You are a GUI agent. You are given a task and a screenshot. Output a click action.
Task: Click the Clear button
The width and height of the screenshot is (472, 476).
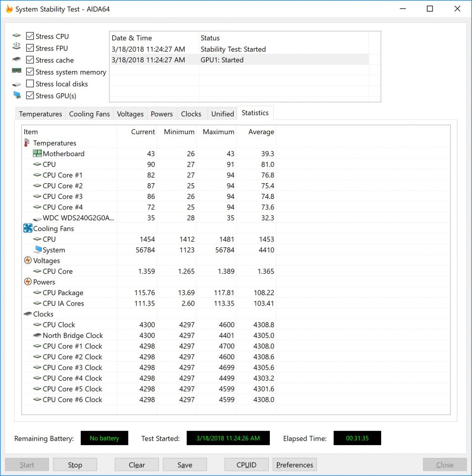(x=137, y=465)
